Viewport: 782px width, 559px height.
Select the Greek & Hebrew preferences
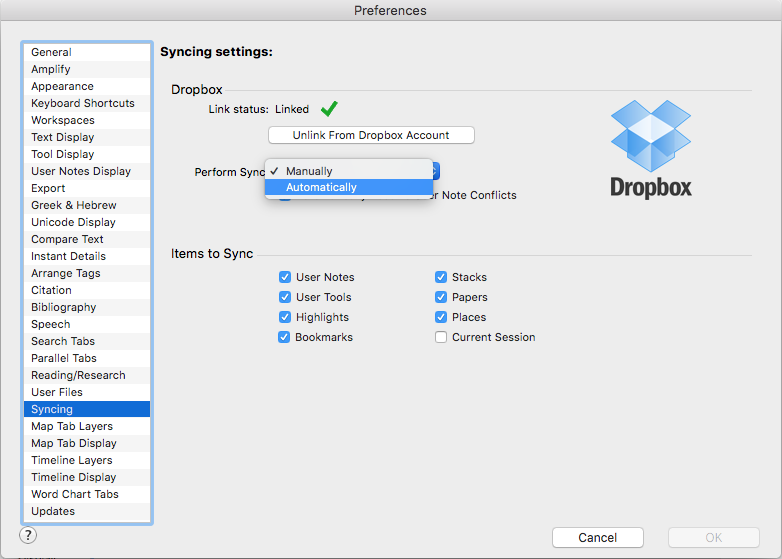(x=73, y=205)
